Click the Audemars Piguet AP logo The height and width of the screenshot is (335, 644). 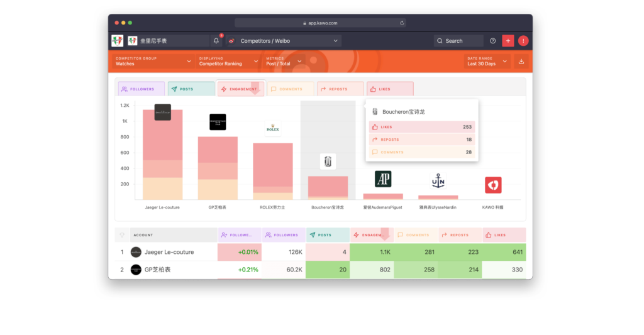point(383,179)
